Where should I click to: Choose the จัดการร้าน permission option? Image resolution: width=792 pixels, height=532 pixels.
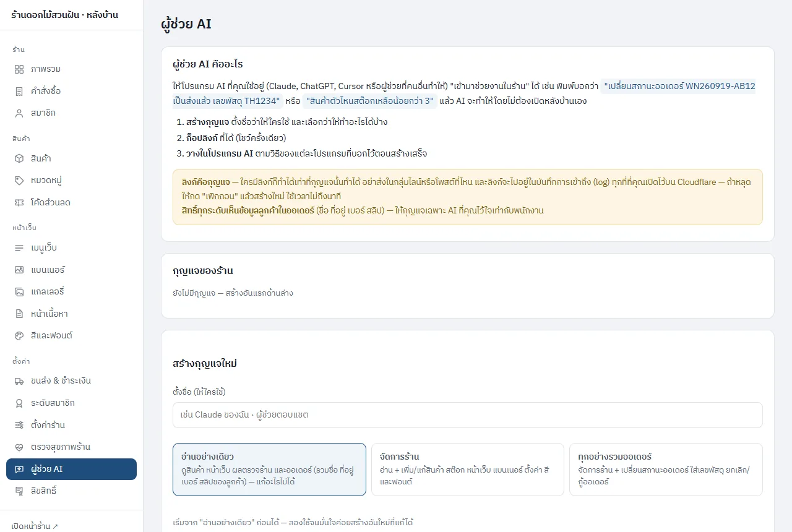click(467, 470)
